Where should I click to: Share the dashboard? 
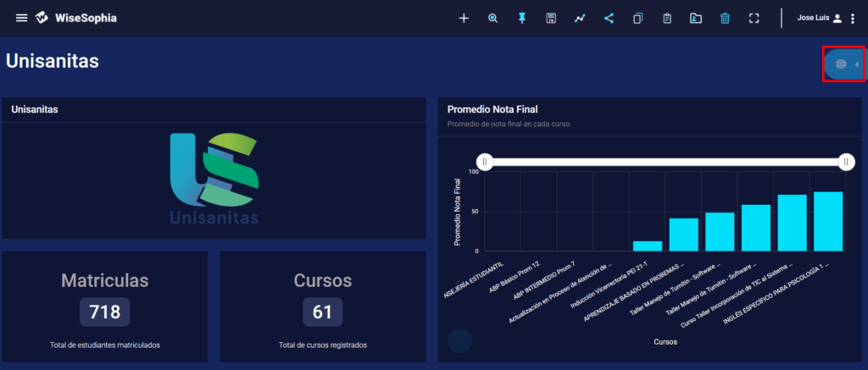(x=609, y=19)
